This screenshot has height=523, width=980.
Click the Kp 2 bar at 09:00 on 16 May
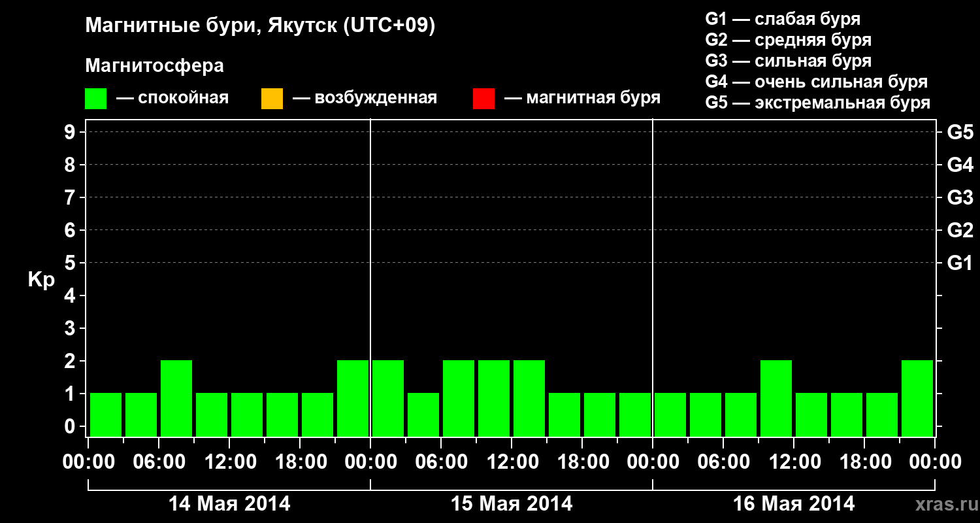776,398
